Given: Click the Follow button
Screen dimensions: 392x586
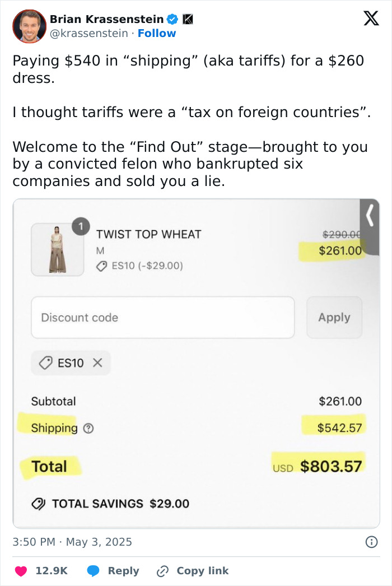Looking at the screenshot, I should (157, 34).
